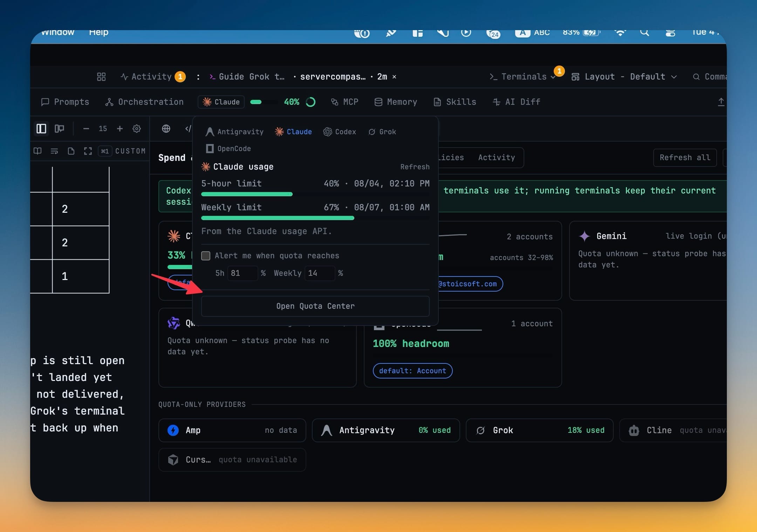Click the circular refresh spinner next to 40%

[x=311, y=102]
